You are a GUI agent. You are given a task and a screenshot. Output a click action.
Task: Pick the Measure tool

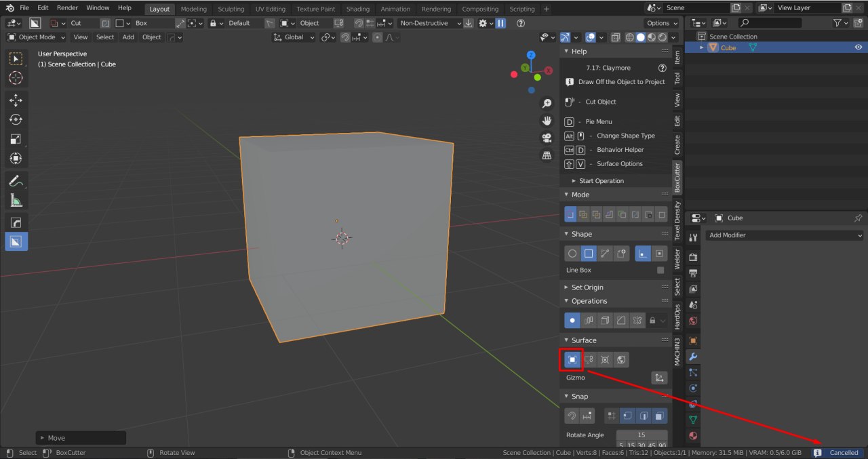pos(16,201)
